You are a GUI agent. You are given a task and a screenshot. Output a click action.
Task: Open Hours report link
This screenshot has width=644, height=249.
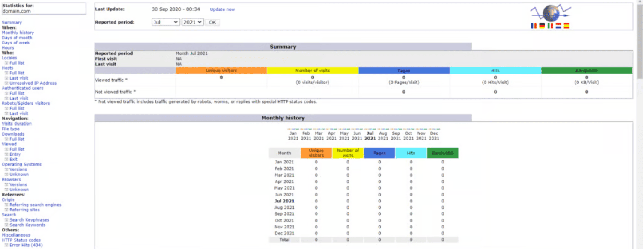tap(8, 48)
